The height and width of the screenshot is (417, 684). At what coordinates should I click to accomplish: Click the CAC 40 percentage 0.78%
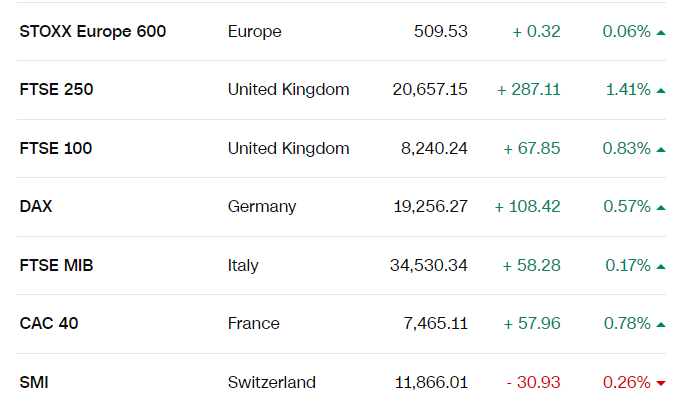tap(626, 324)
